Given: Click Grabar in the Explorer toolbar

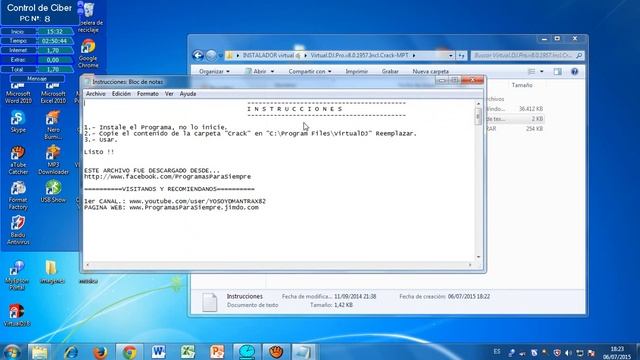Looking at the screenshot, I should tap(390, 71).
